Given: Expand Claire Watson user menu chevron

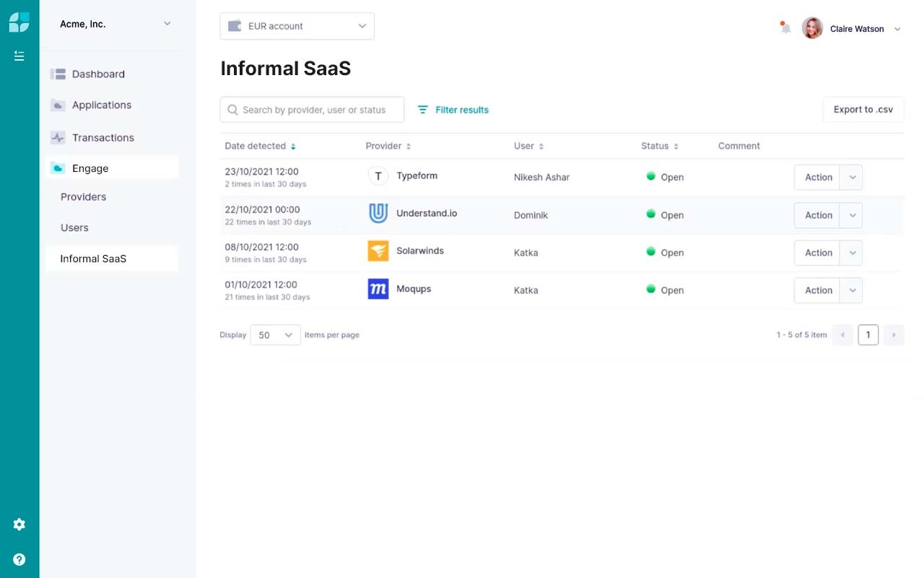Looking at the screenshot, I should (x=897, y=29).
